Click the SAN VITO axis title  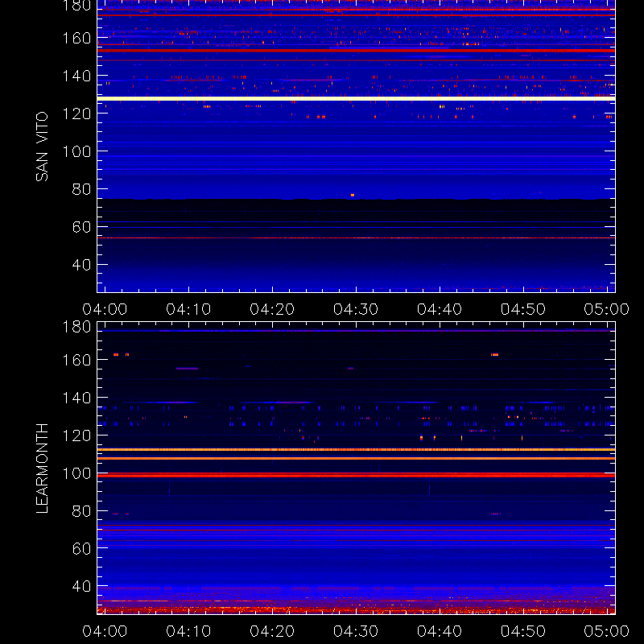(x=42, y=147)
